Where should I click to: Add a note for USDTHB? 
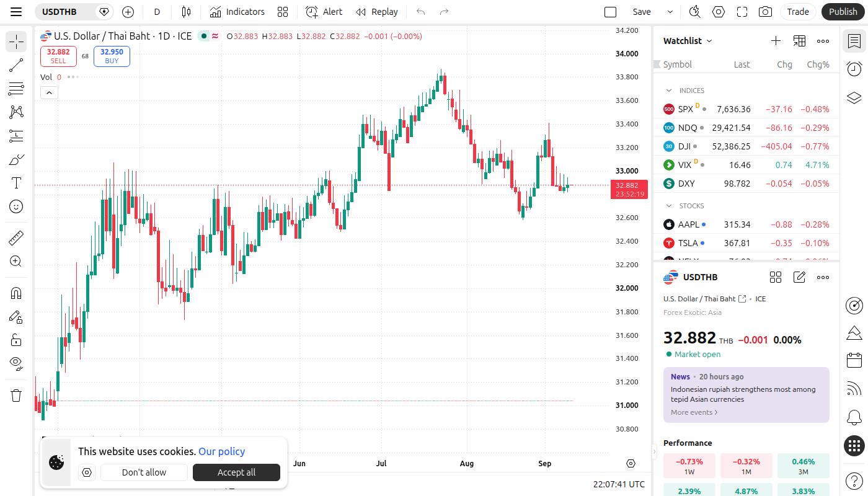(799, 277)
